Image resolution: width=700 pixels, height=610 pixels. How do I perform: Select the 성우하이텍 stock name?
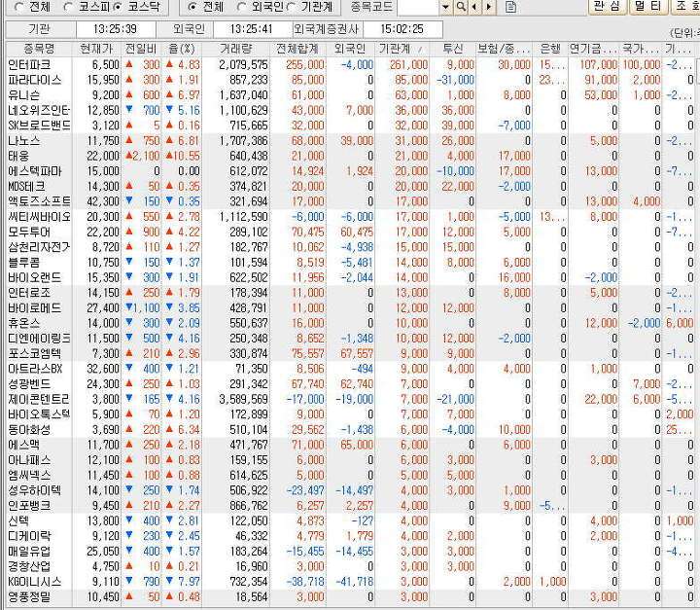tap(34, 490)
